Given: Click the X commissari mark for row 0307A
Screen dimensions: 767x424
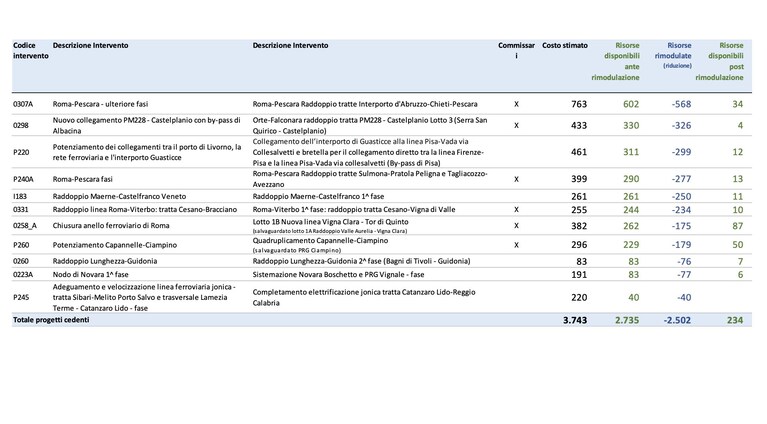Looking at the screenshot, I should tap(516, 104).
